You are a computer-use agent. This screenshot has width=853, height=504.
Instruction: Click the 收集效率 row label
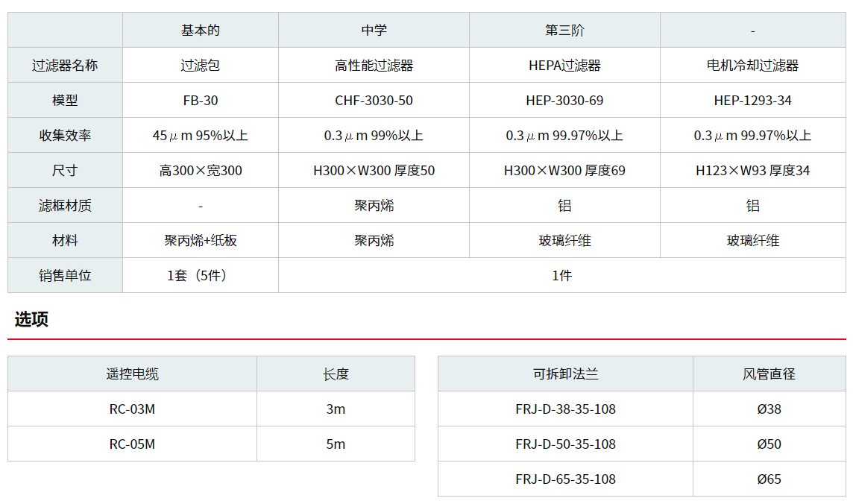point(65,136)
